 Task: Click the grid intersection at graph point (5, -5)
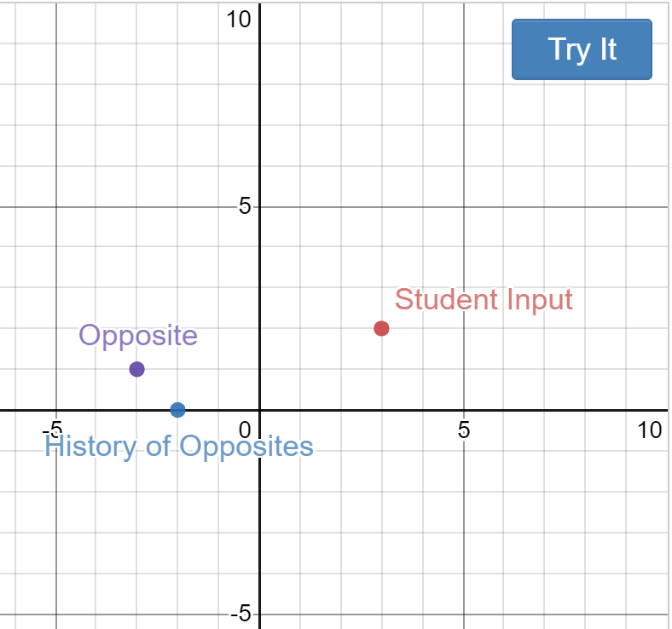pos(463,614)
